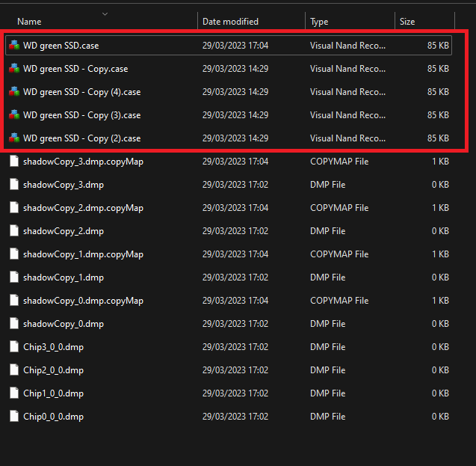
Task: Select icon of WD green SSD - Copy (4).case
Action: point(14,92)
